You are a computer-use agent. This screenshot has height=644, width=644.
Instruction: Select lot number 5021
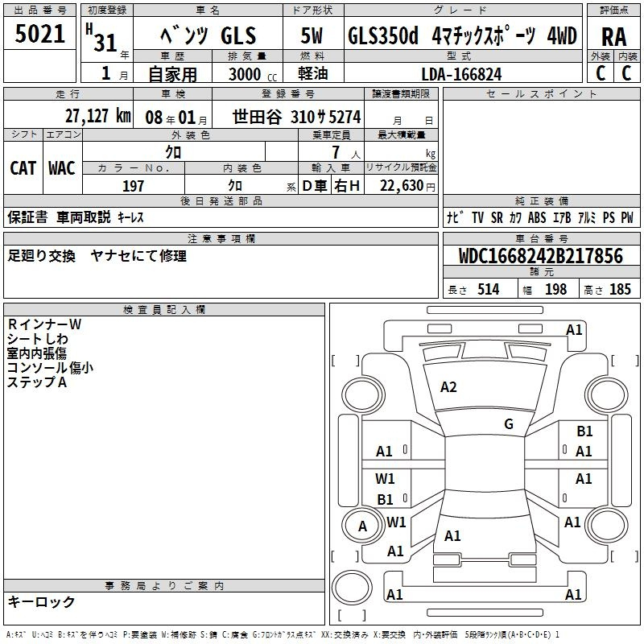39,34
